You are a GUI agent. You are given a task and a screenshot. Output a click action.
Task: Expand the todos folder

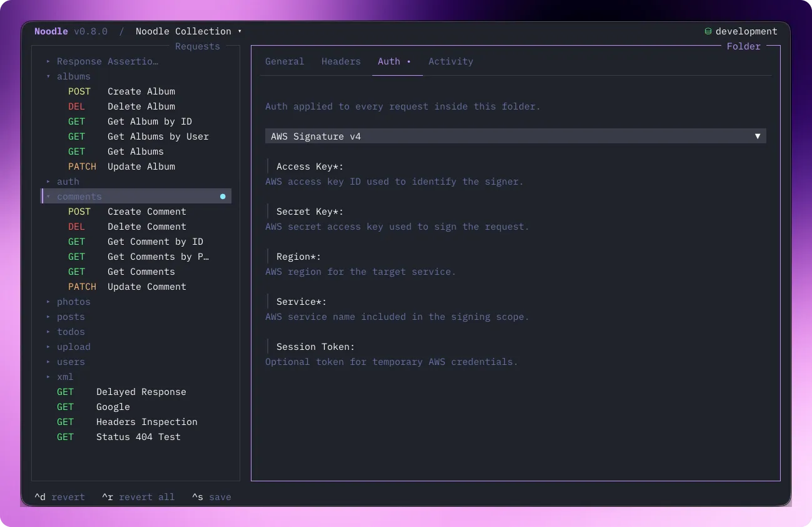point(48,332)
